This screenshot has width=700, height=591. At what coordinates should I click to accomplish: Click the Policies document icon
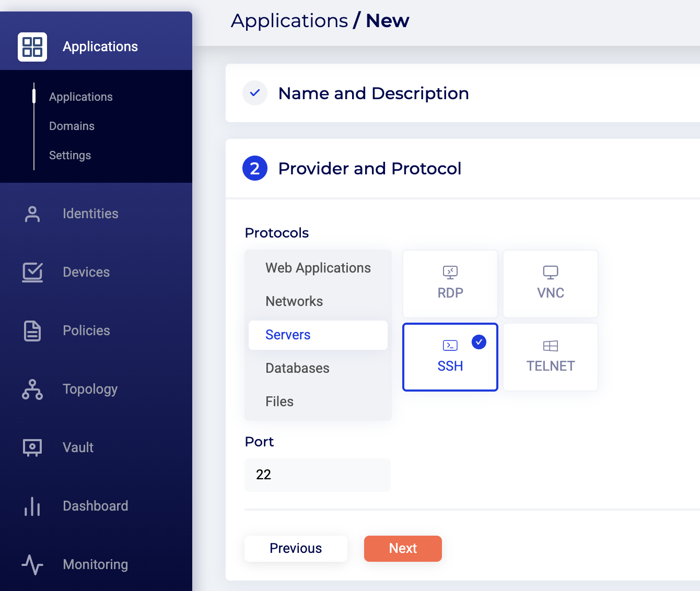click(x=32, y=331)
